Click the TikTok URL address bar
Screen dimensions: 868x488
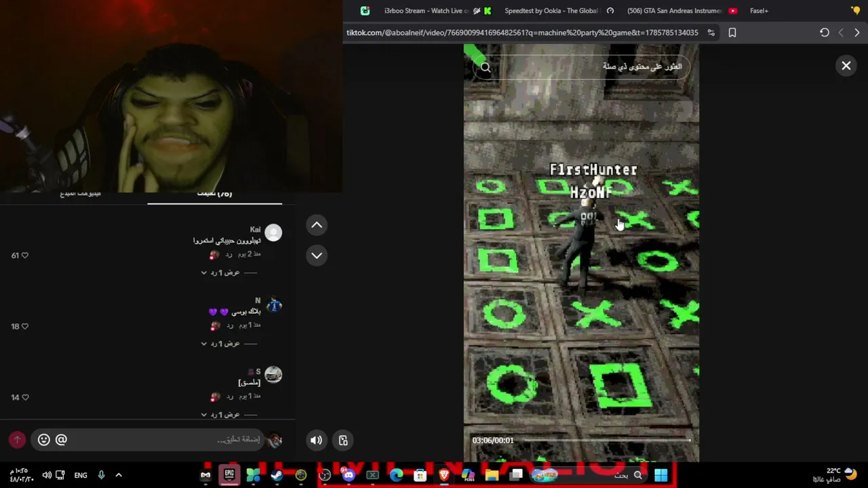pos(522,33)
